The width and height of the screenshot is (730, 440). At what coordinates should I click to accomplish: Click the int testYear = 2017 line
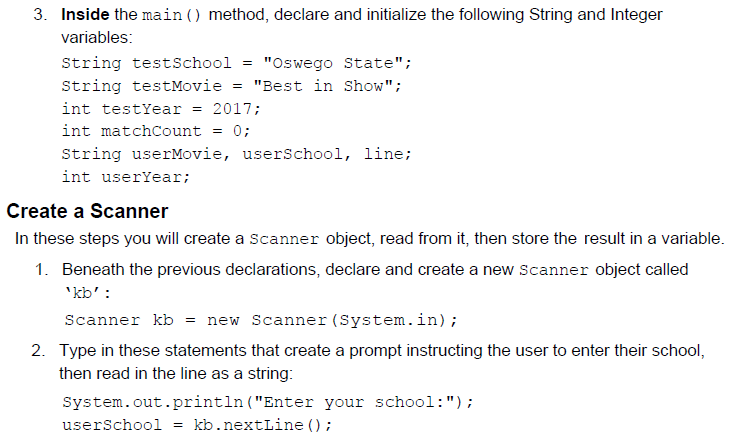click(x=161, y=108)
